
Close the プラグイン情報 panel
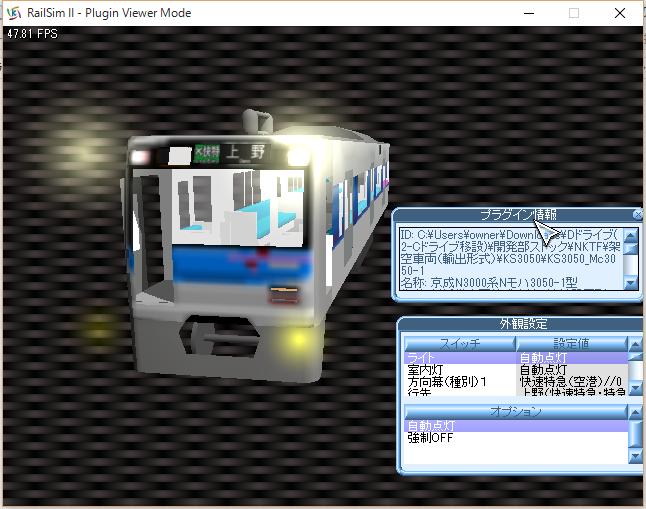[x=637, y=214]
